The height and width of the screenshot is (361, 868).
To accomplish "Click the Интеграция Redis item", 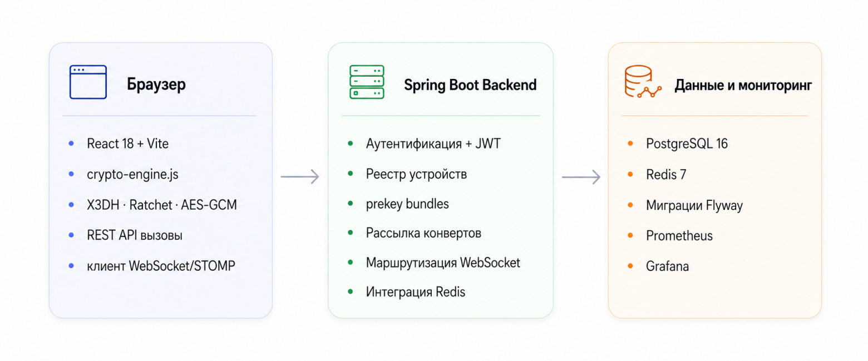I will click(x=416, y=292).
